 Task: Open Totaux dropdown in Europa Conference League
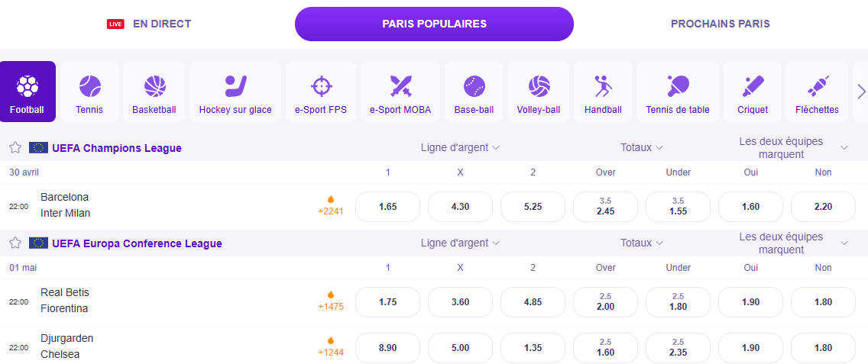(x=642, y=243)
